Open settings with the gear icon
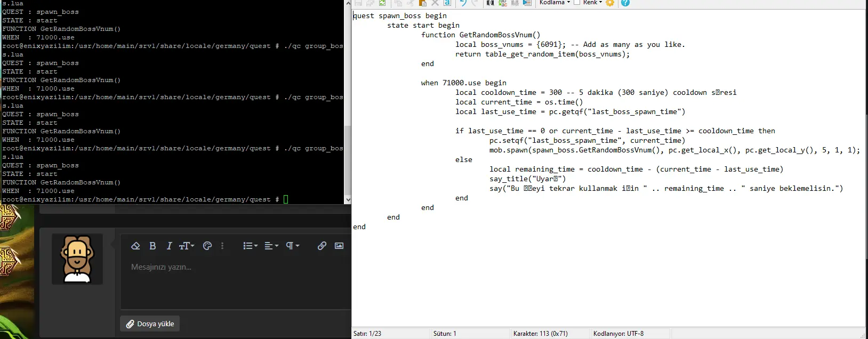 click(x=610, y=3)
